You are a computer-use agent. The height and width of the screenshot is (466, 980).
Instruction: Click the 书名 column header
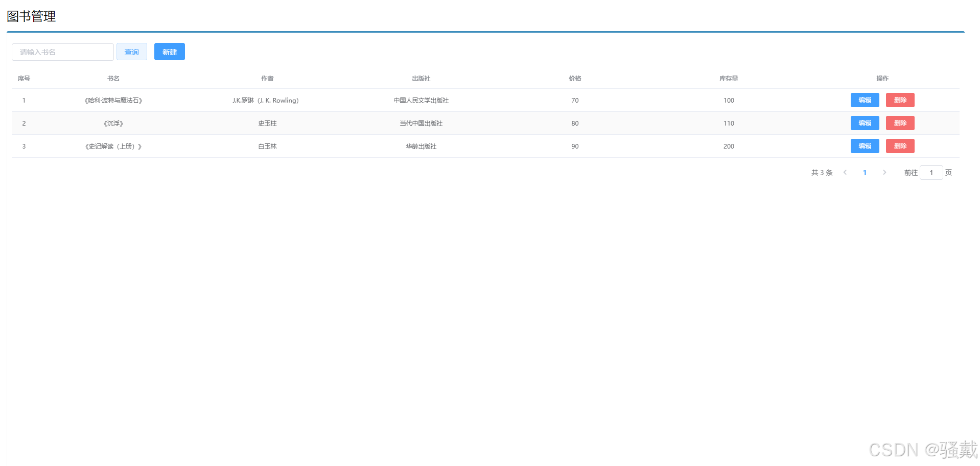113,78
